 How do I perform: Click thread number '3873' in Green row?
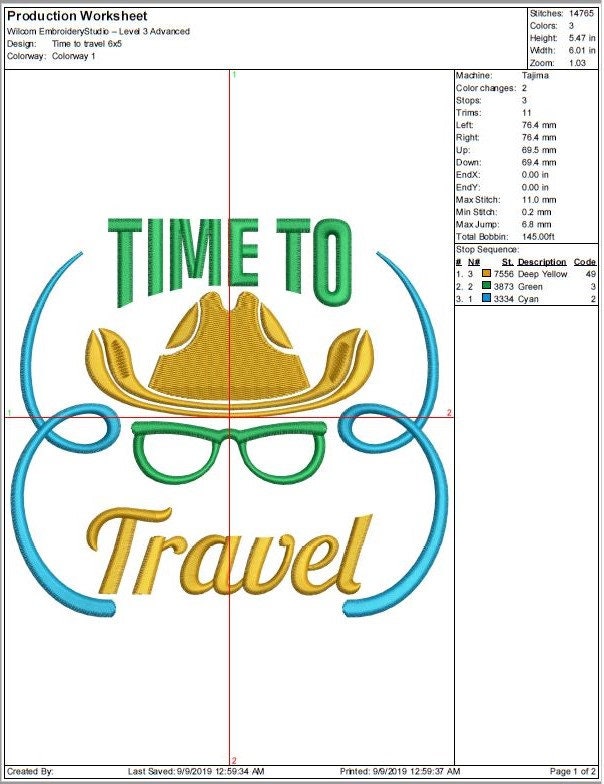(504, 286)
